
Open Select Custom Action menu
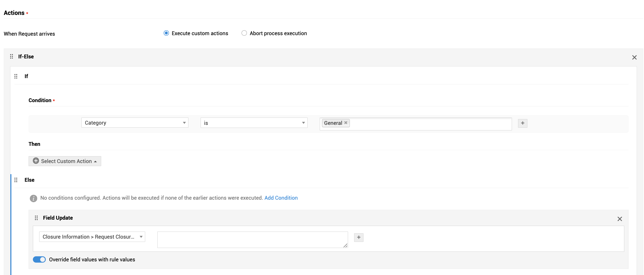click(x=65, y=161)
